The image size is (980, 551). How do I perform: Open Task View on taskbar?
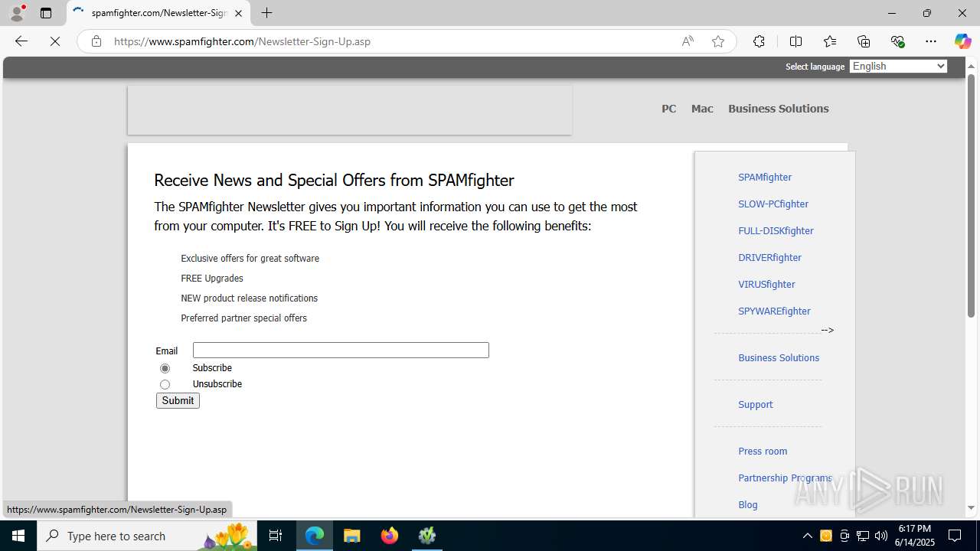click(x=276, y=536)
